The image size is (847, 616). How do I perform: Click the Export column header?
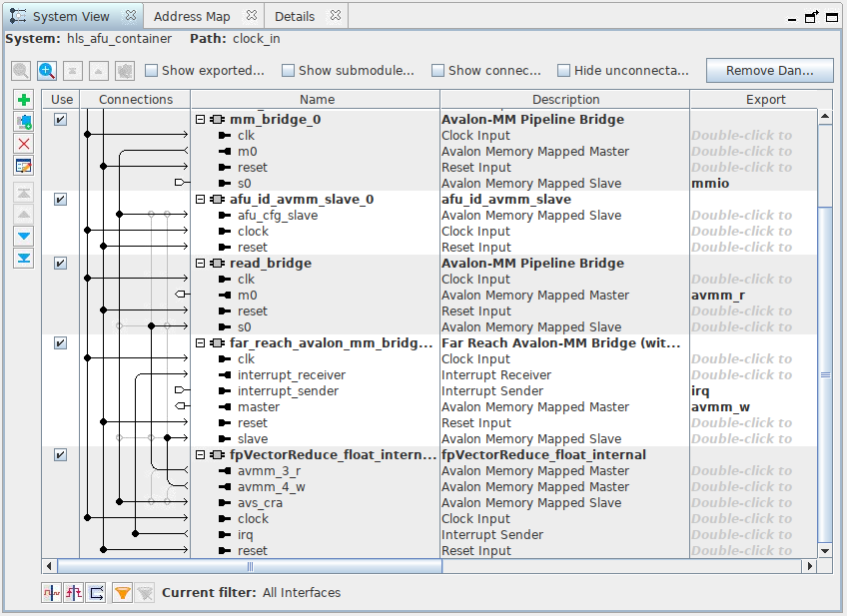pyautogui.click(x=765, y=100)
